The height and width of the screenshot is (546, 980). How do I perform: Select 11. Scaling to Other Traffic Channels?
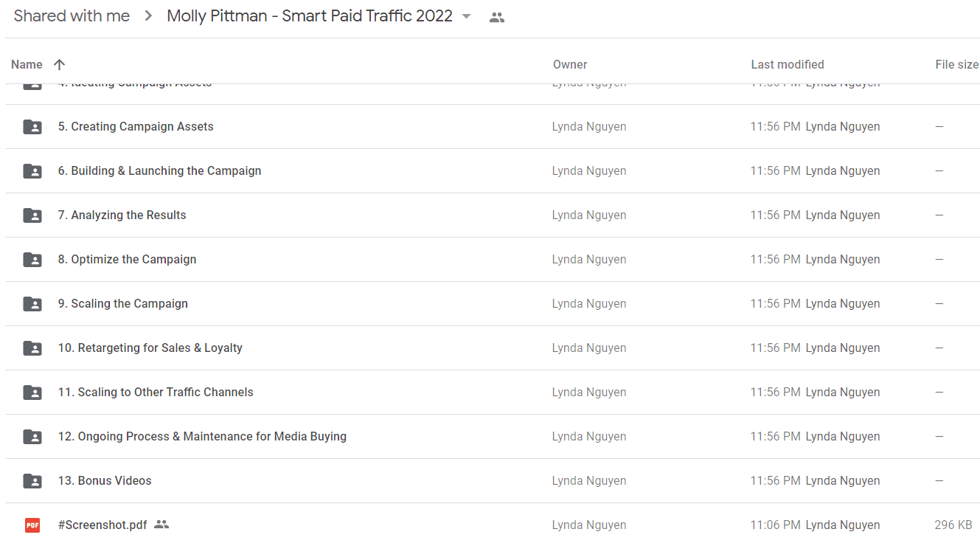coord(156,392)
